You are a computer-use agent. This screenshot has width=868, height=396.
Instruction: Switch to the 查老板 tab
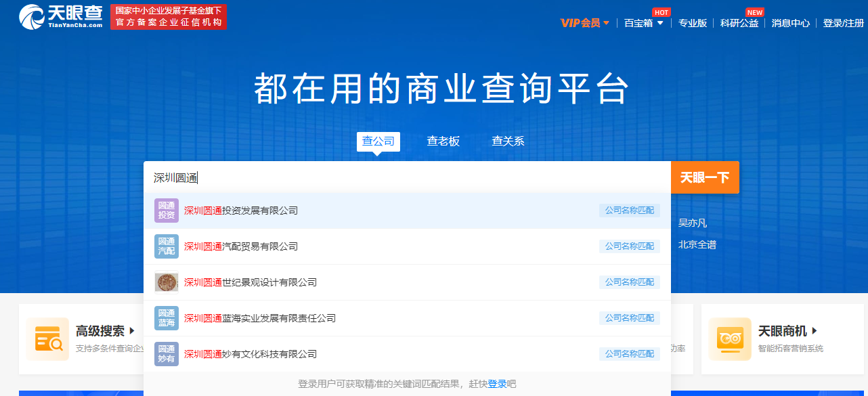click(443, 141)
